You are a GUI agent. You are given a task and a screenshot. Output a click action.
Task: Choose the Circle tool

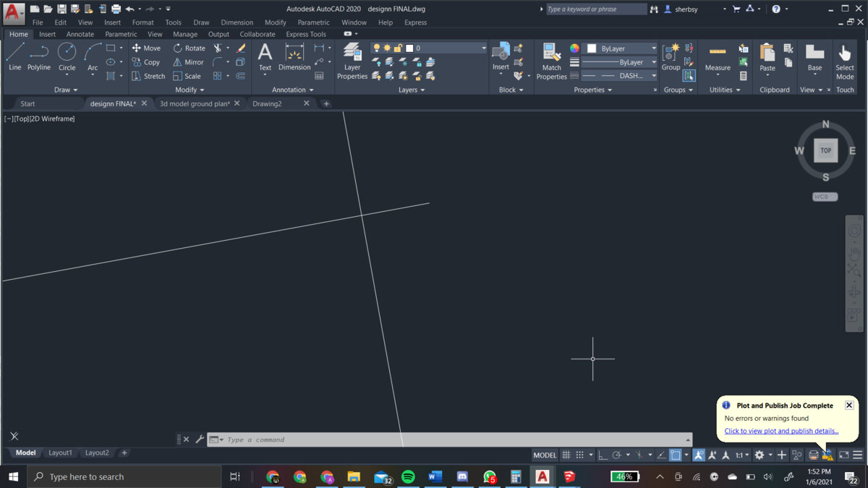coord(67,56)
